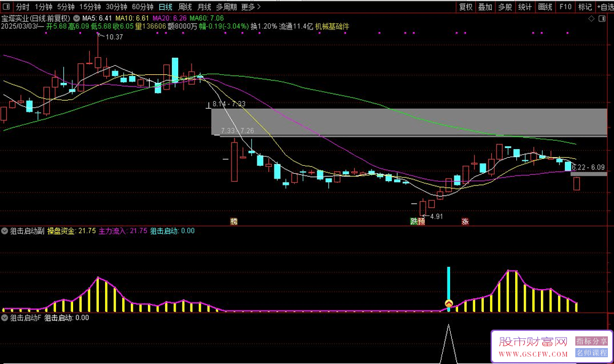Click the MA10: 6.61 value
The image size is (614, 364).
click(x=132, y=18)
